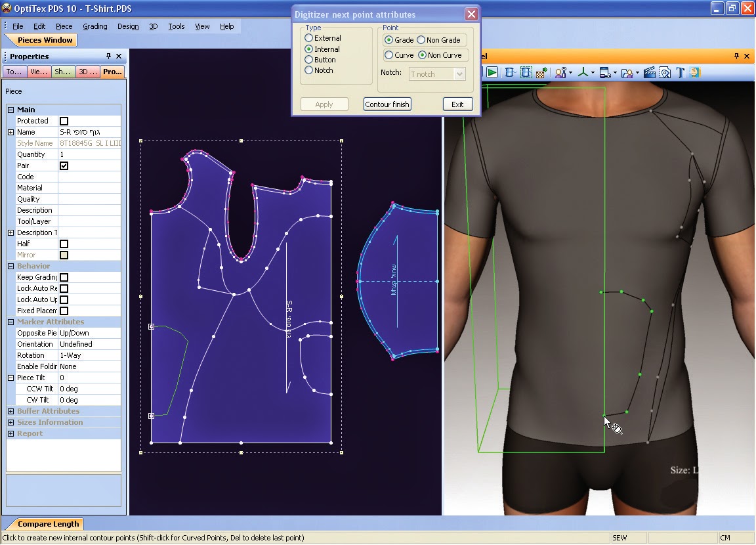Click the green 3D axis icon
Screen dimensions: 756x545
[x=583, y=73]
